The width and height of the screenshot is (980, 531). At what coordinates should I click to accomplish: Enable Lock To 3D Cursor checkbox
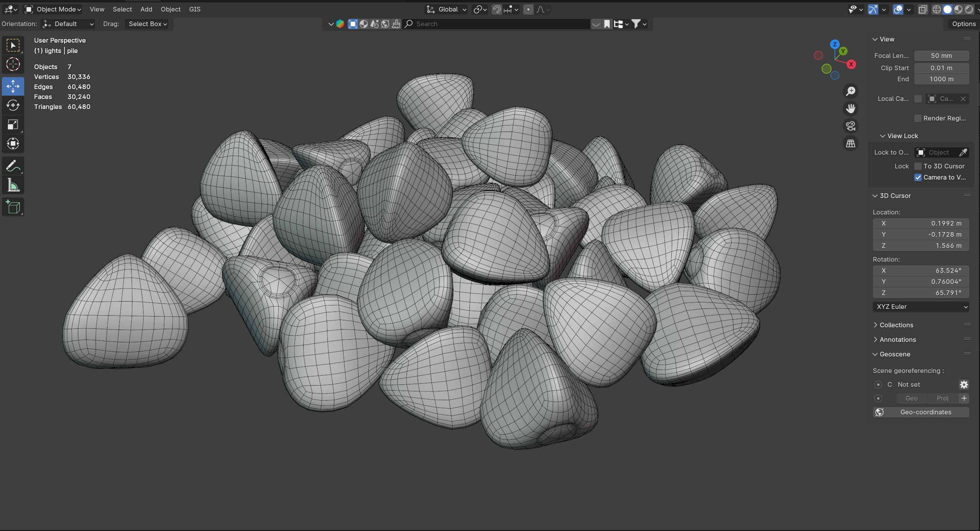coord(918,166)
